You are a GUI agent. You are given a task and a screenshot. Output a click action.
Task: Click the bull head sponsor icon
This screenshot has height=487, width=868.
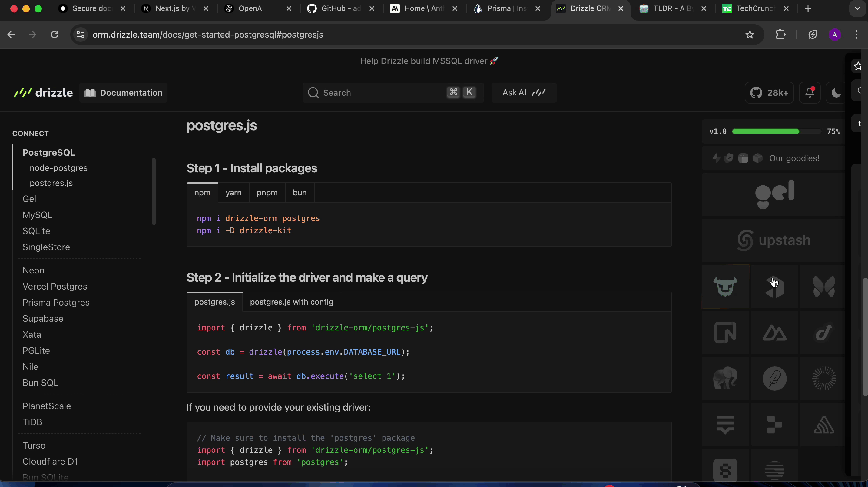(725, 287)
